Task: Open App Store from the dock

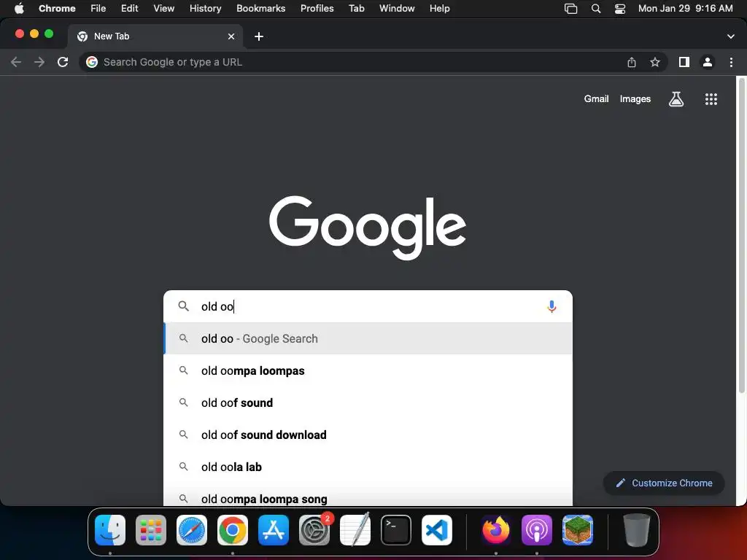Action: [x=274, y=530]
